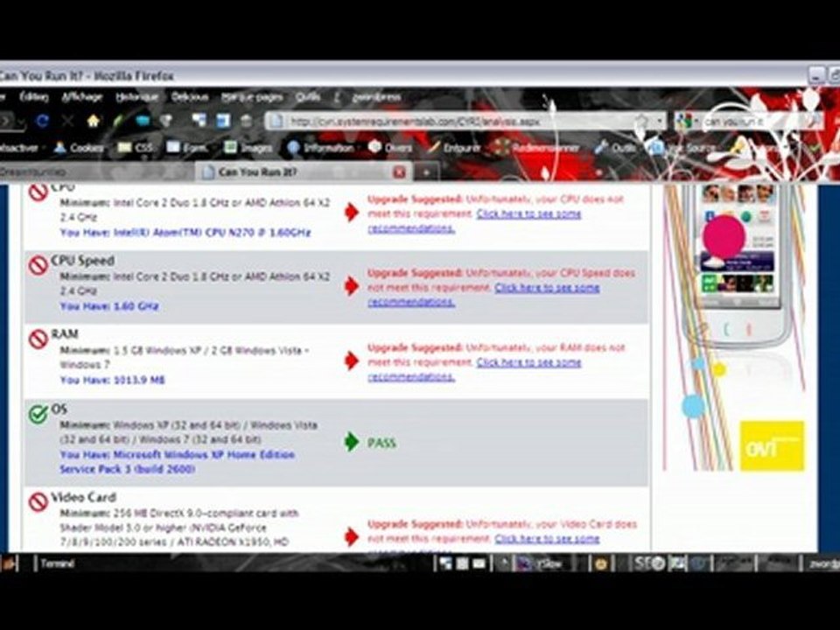Screen dimensions: 840x630
Task: Click the red prohibited icon beside Video Card
Action: point(38,501)
